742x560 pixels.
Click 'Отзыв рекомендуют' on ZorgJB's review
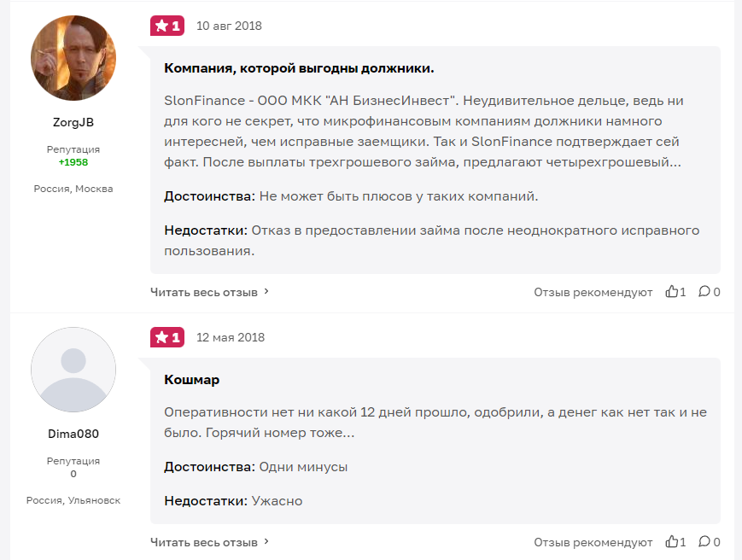(593, 292)
